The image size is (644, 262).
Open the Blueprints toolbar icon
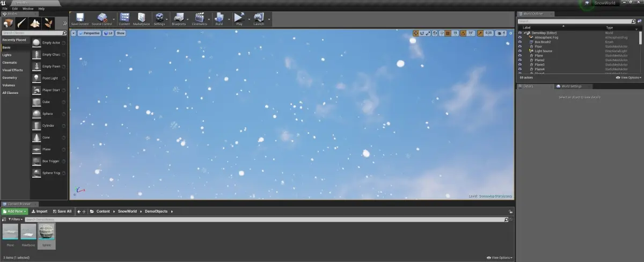click(x=179, y=19)
